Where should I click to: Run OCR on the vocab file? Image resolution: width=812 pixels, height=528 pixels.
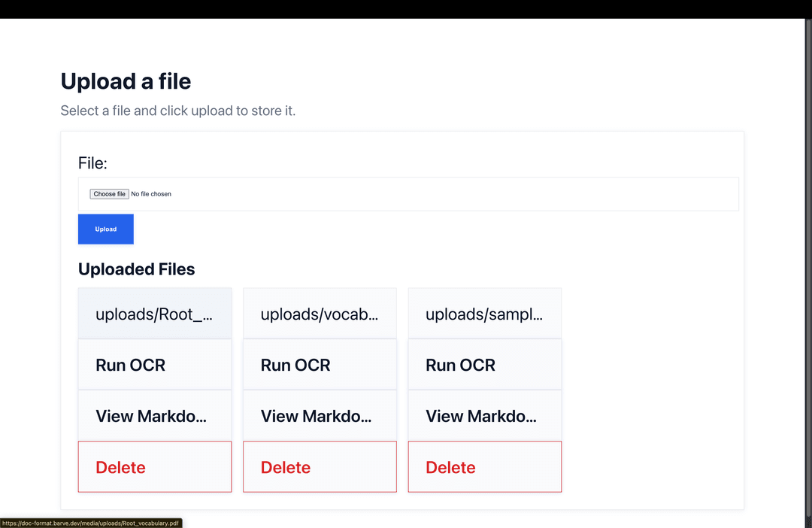click(x=319, y=365)
